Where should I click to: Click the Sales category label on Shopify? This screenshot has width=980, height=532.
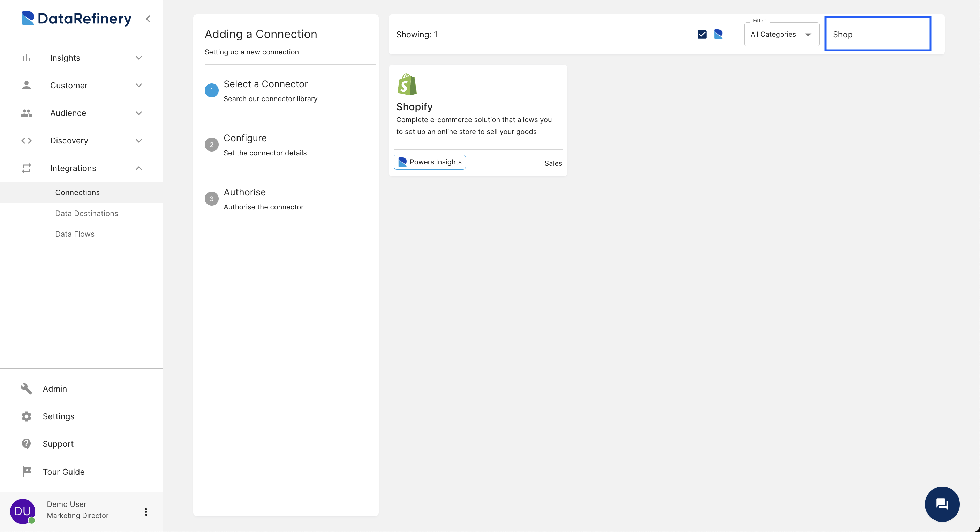[553, 163]
